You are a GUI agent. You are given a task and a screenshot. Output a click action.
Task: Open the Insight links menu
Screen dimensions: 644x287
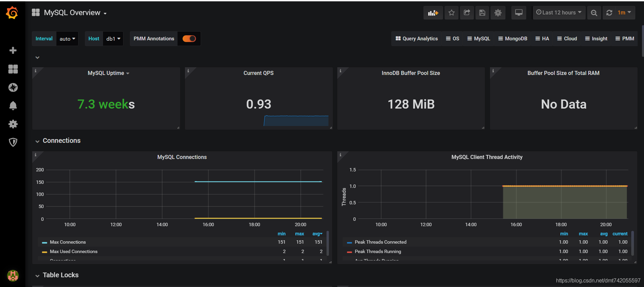(596, 39)
